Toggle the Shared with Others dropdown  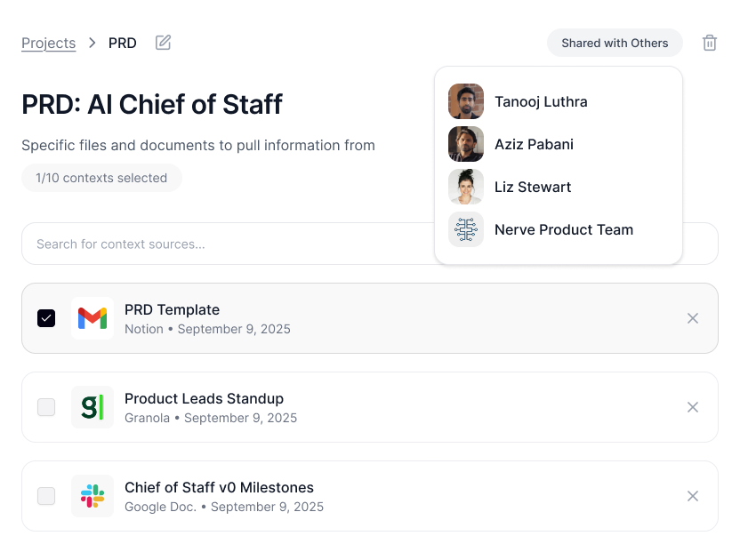pos(615,43)
